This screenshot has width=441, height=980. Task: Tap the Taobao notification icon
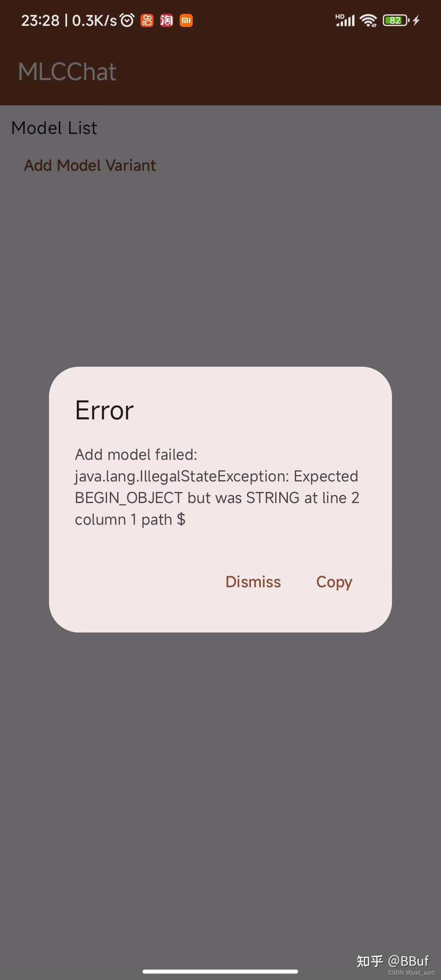coord(167,20)
